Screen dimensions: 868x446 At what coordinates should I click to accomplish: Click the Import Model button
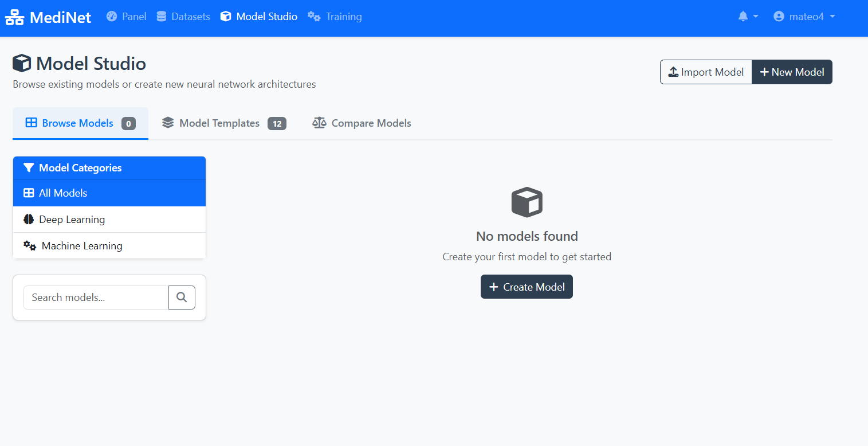(x=706, y=72)
